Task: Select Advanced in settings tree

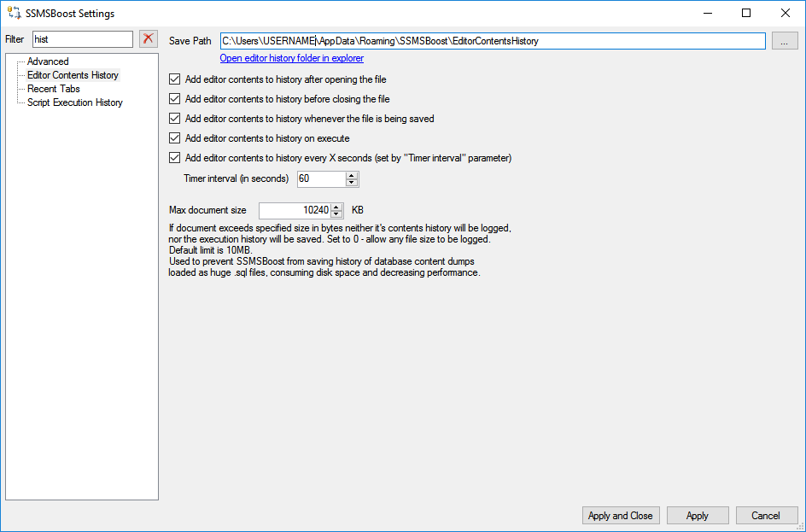Action: [x=48, y=61]
